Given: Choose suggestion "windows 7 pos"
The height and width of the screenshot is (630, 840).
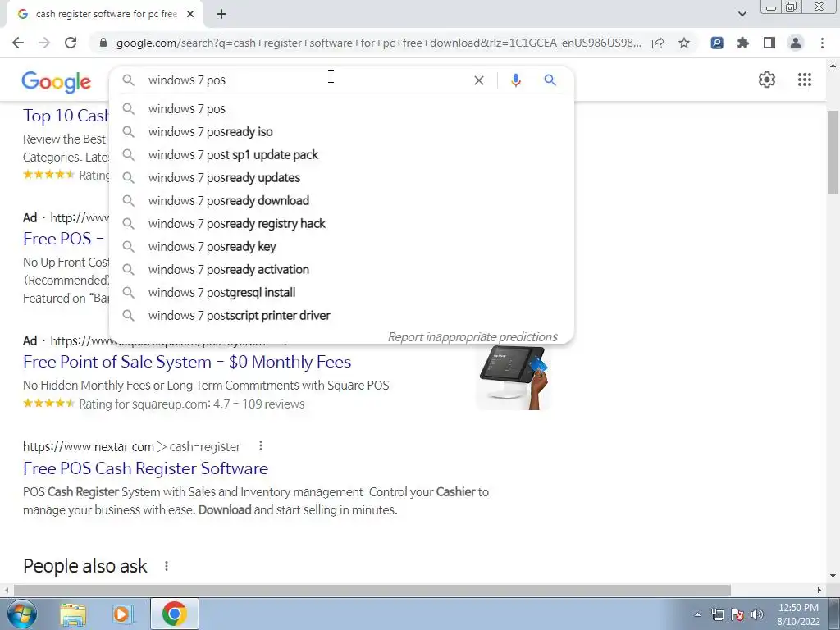Looking at the screenshot, I should pos(341,109).
